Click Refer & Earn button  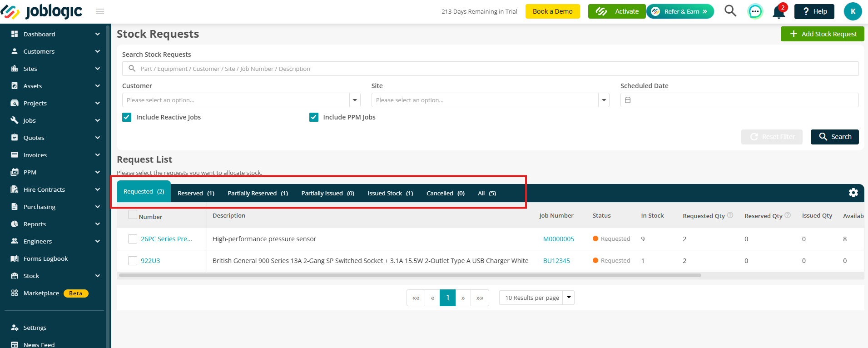pyautogui.click(x=680, y=11)
